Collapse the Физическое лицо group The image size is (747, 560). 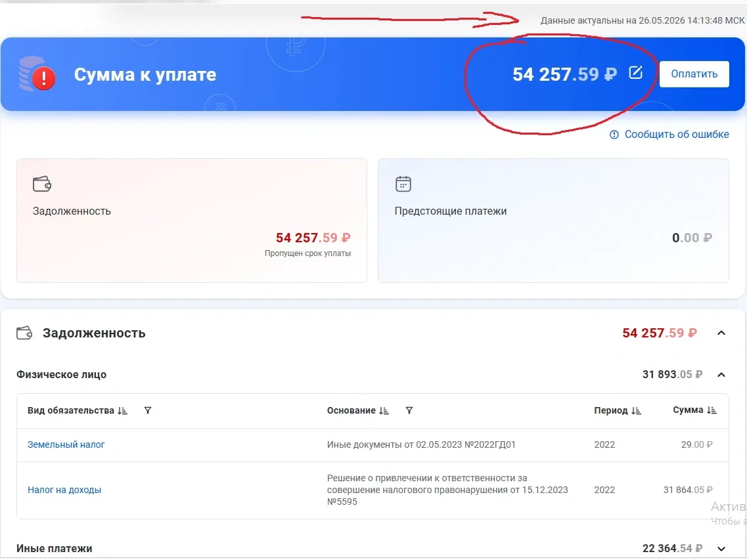721,375
